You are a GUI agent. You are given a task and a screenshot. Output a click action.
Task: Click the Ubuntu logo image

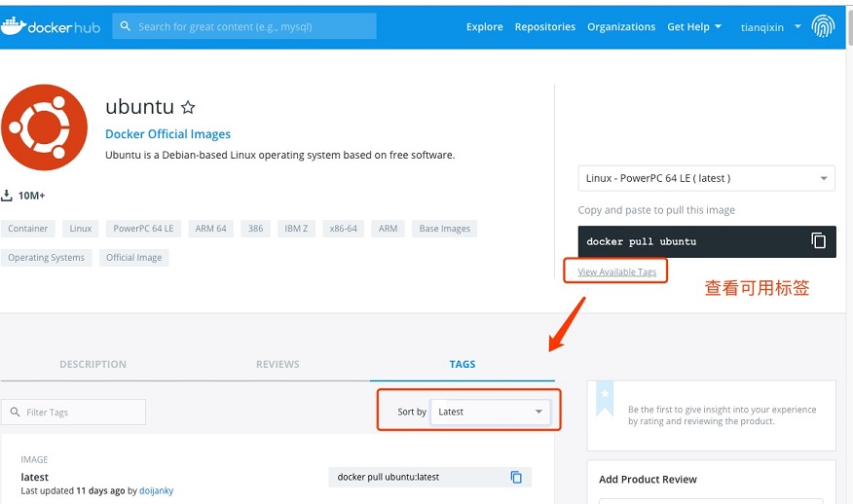coord(44,126)
